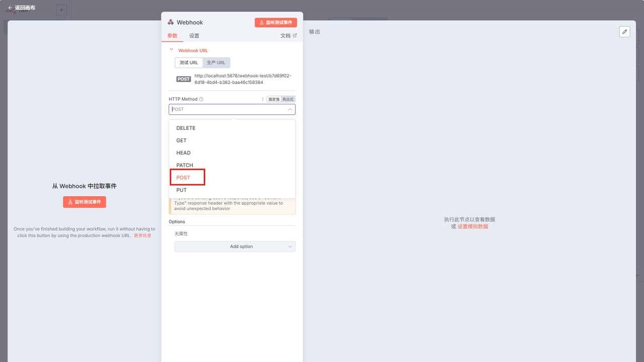Click the Webhook node icon in panel header
Viewport: 644px width, 362px height.
coord(171,22)
